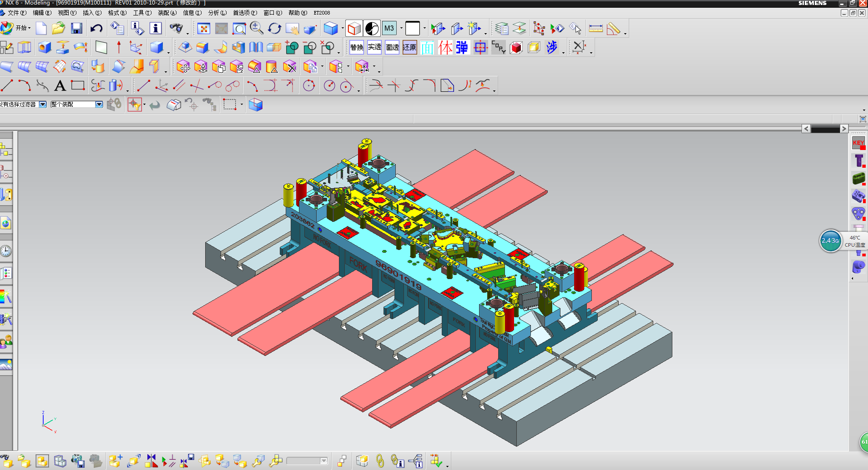The width and height of the screenshot is (868, 470).
Task: Open the 整个装配 scope dropdown
Action: tap(99, 105)
